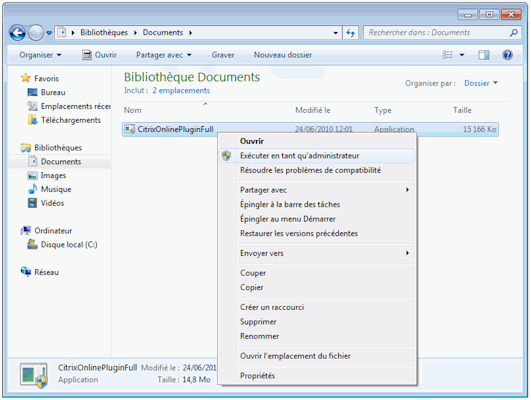Choose Propriétés in the context menu

point(317,375)
